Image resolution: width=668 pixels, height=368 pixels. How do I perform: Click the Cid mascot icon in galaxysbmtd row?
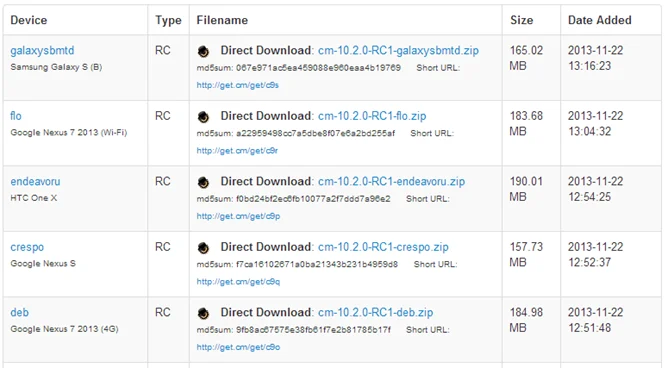(x=203, y=52)
